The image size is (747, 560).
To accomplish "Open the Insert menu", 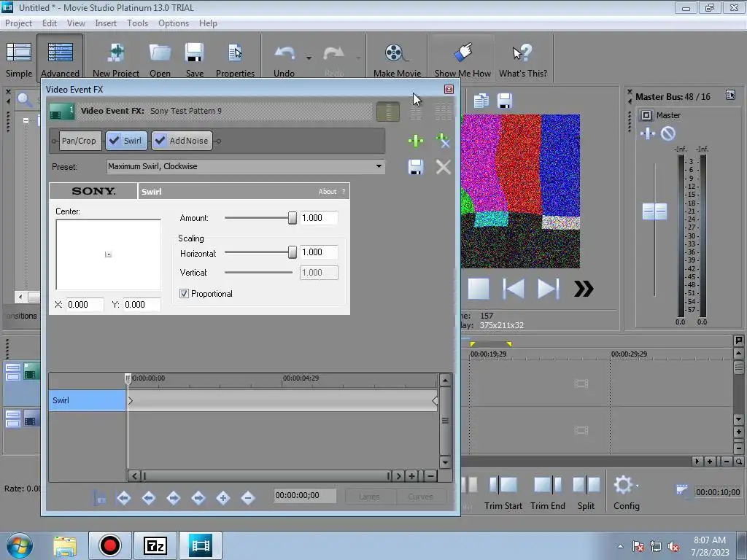I will click(105, 23).
